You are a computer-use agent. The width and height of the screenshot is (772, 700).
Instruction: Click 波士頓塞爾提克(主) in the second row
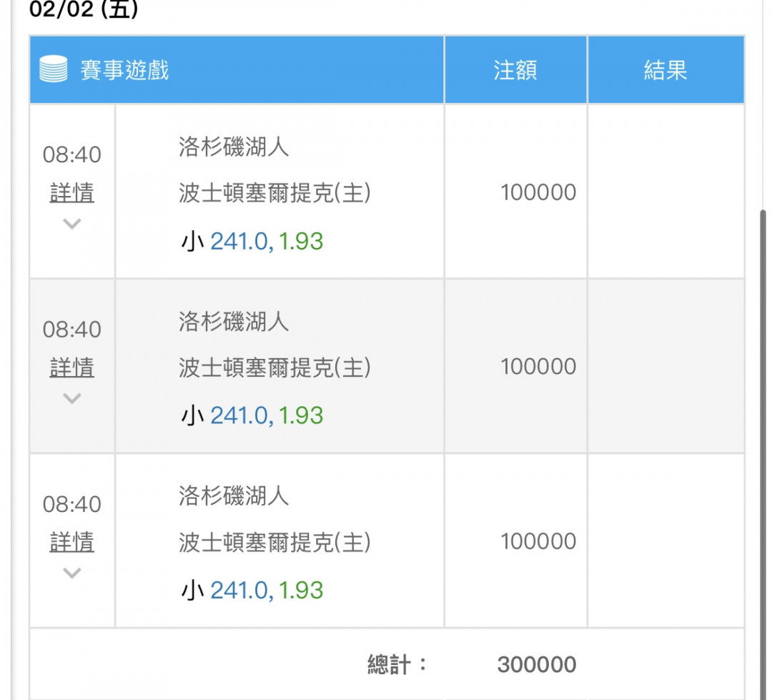pos(274,368)
